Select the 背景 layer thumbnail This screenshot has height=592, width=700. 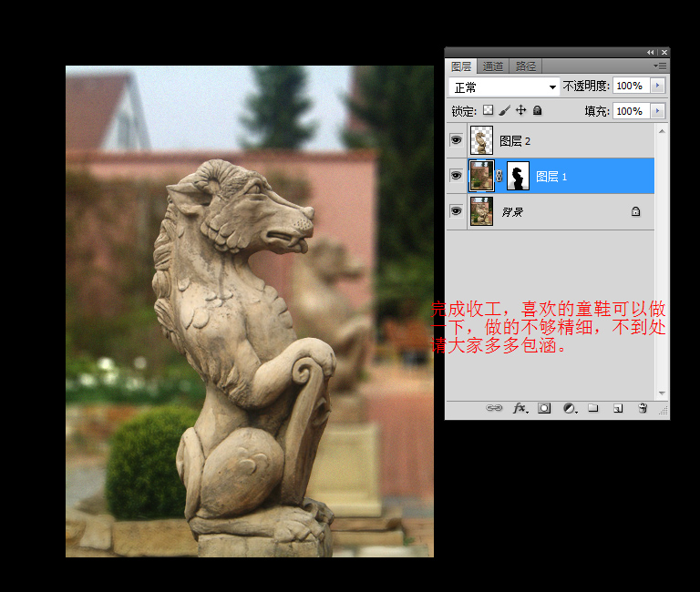pyautogui.click(x=481, y=211)
